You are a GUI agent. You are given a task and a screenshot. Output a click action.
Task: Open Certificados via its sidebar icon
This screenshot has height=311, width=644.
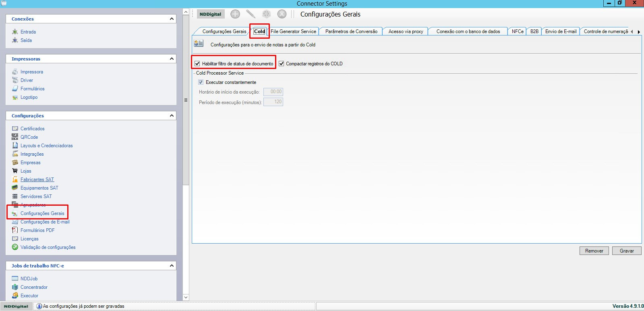pyautogui.click(x=15, y=129)
